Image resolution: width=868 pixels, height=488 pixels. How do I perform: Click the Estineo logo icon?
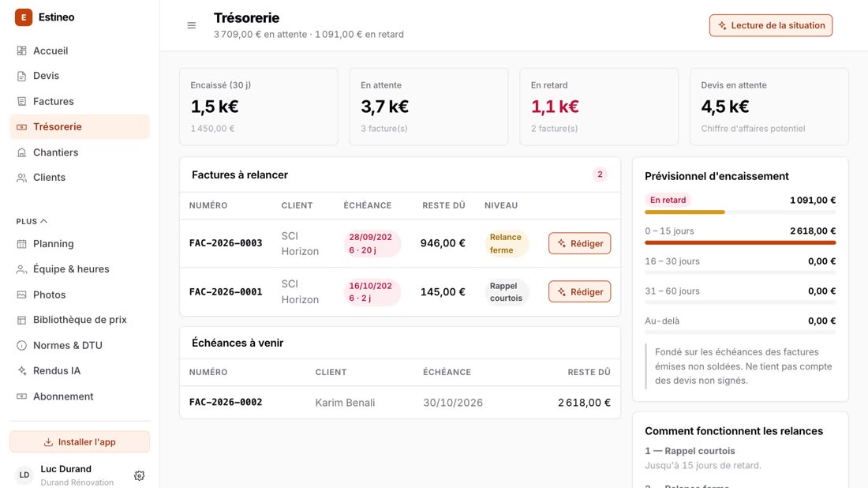click(x=23, y=17)
